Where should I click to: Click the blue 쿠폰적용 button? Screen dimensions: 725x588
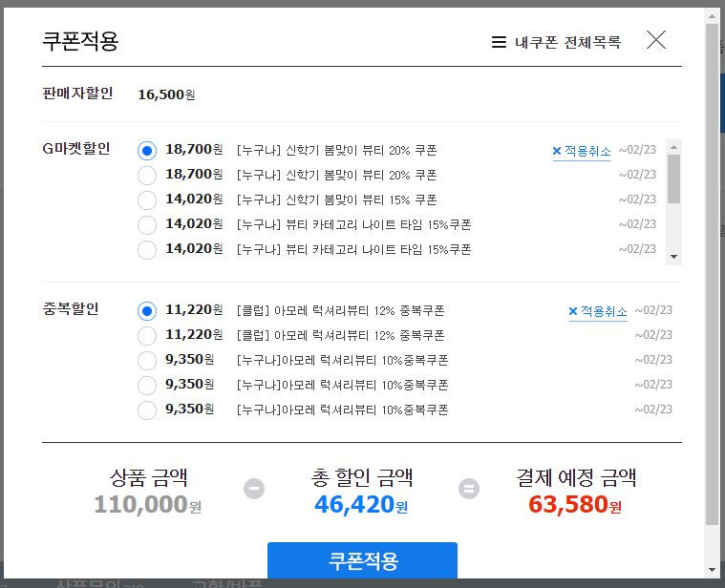[x=362, y=560]
